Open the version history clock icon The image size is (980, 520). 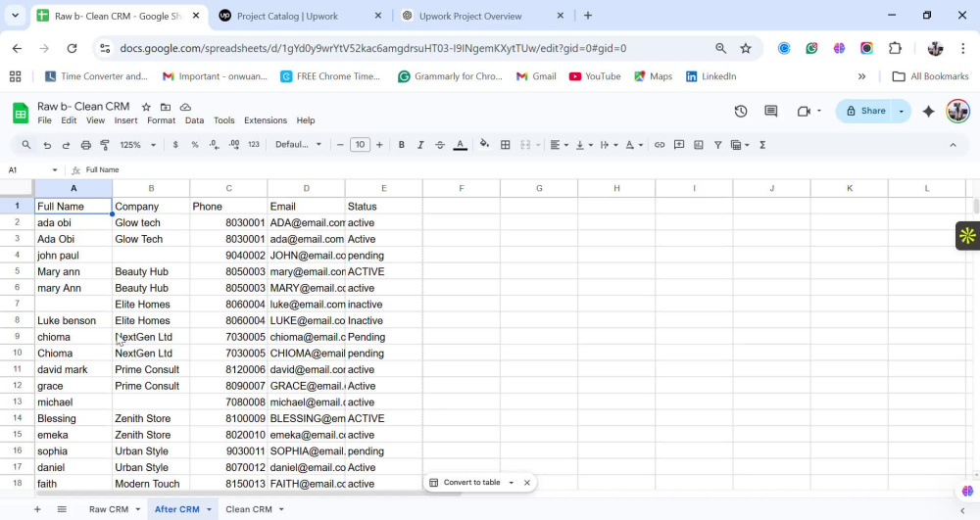[741, 111]
